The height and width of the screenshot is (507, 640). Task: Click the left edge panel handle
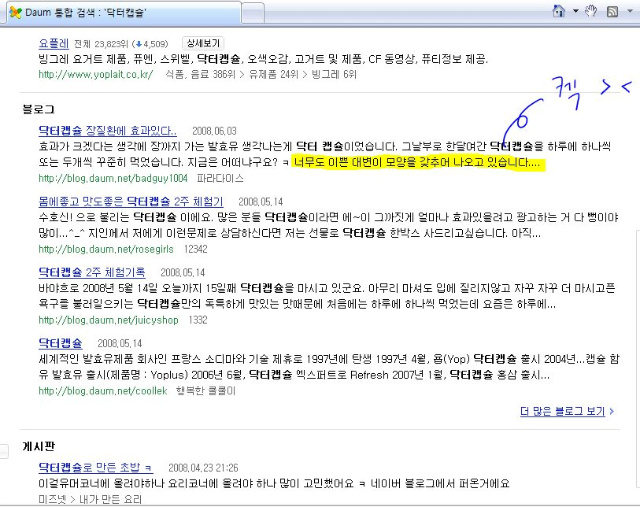4,451
